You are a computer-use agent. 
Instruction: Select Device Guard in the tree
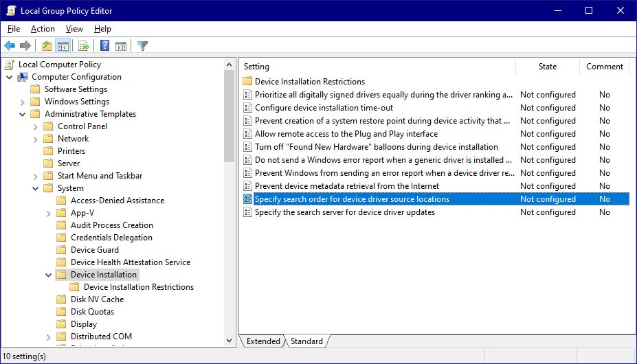pos(95,250)
